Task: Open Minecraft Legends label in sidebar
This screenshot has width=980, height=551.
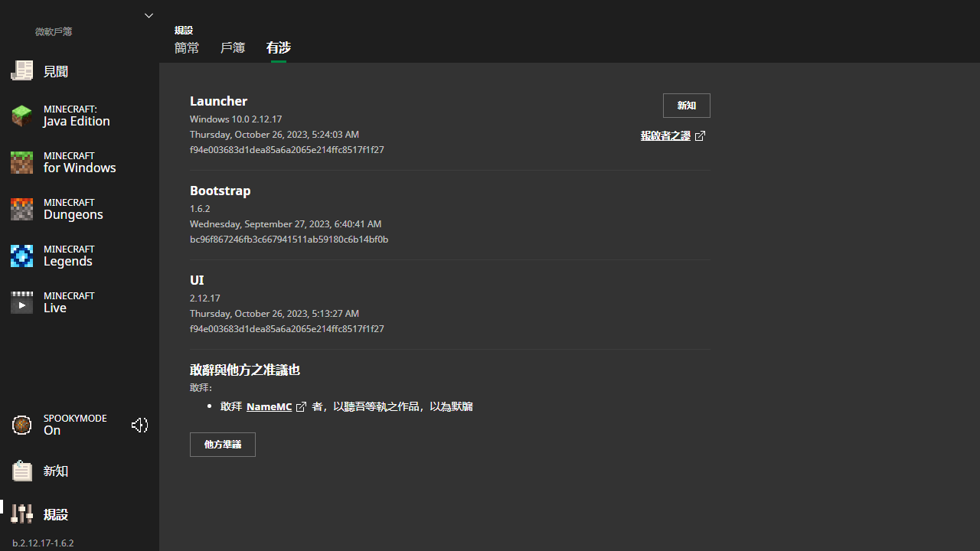Action: [69, 256]
